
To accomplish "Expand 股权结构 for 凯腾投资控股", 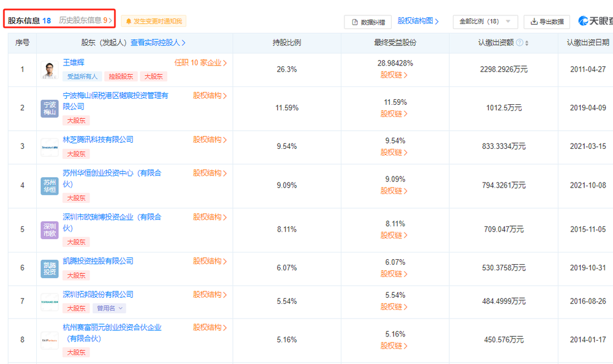I will [x=210, y=261].
